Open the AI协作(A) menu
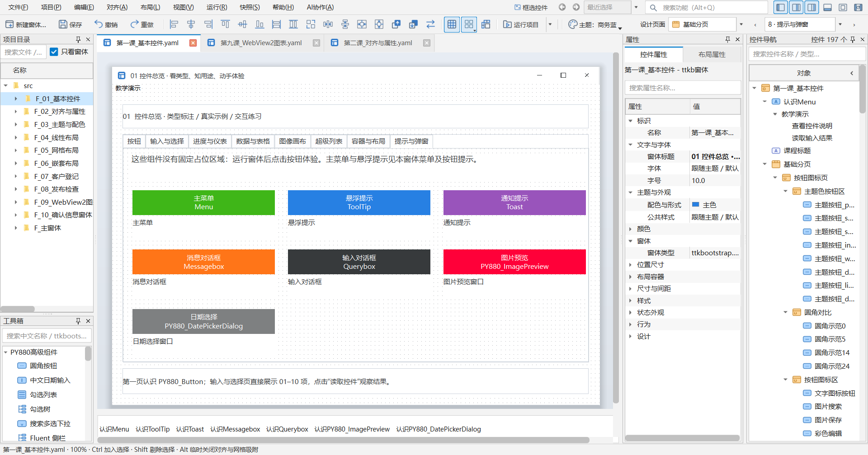Screen dimensions: 868x455 coord(320,7)
